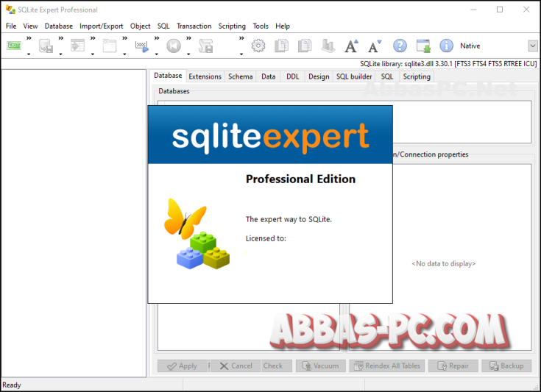
Task: Click the 'Ready' status bar text
Action: 12,385
